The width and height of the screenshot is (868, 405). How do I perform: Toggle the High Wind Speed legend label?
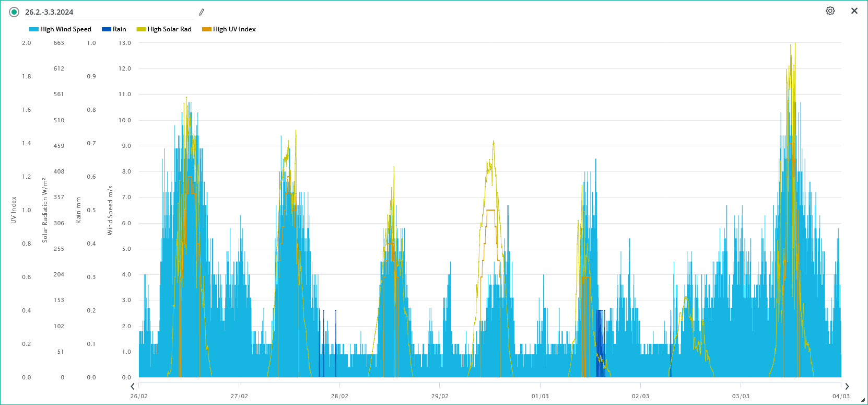65,29
